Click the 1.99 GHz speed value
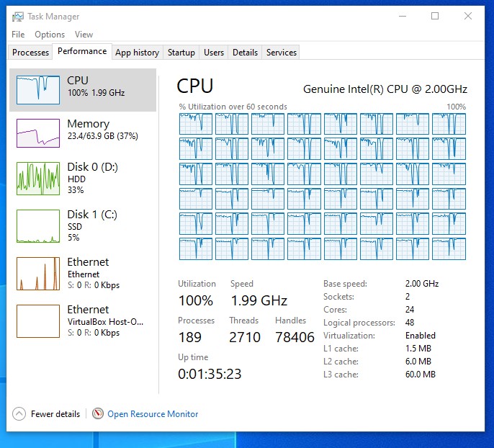Screen dimensions: 494x448 click(259, 300)
